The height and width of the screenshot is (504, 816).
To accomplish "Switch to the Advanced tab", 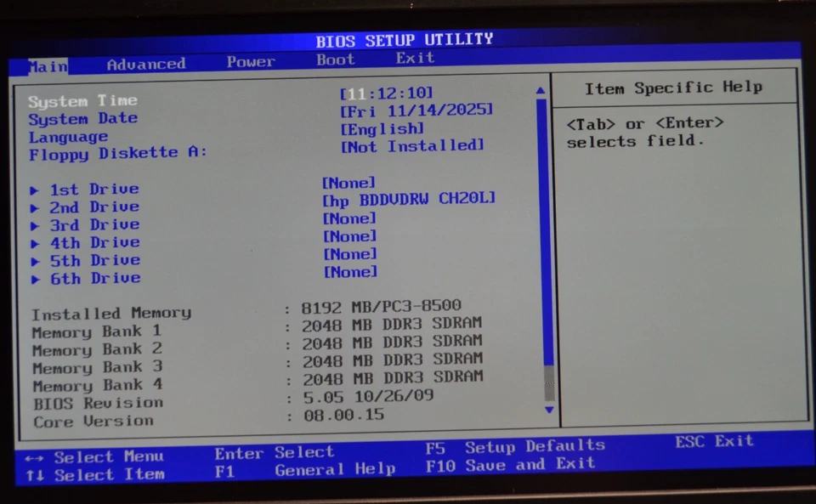I will (145, 64).
